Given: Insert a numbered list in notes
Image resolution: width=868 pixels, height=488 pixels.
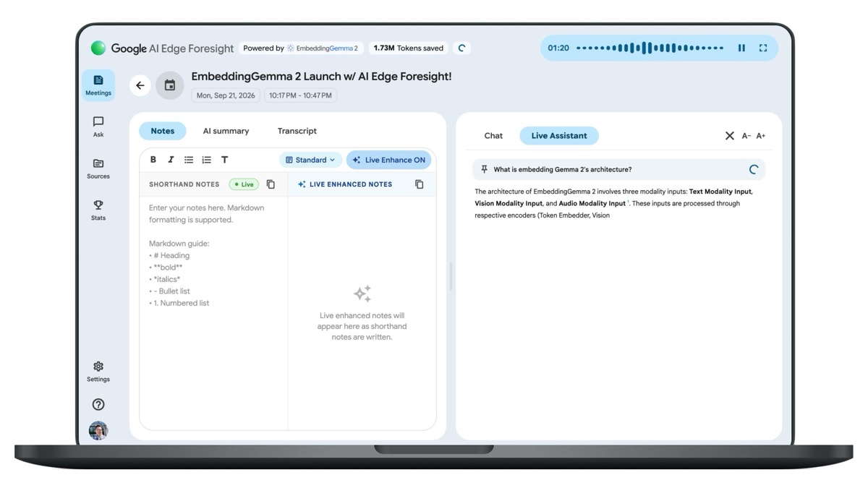Looking at the screenshot, I should click(x=207, y=160).
